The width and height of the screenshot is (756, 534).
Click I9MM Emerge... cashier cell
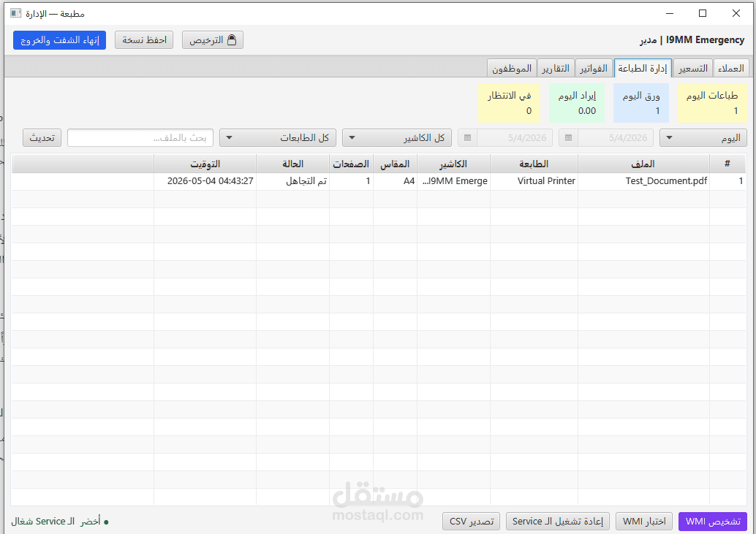pos(455,181)
